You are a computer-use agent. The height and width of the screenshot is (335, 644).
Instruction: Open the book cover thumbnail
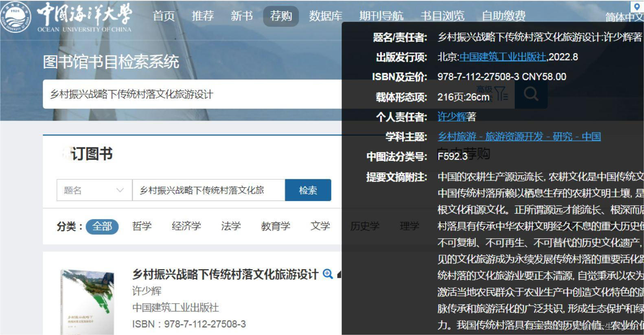(x=87, y=302)
